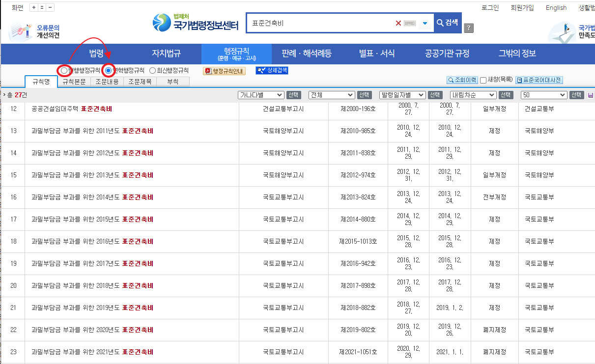Open the question mark help icon
Screen dimensions: 595x364
click(469, 28)
